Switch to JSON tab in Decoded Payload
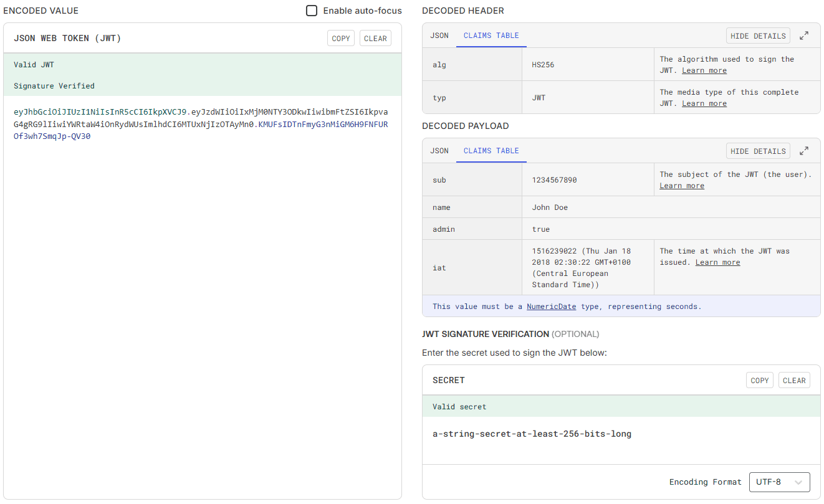This screenshot has height=504, width=824. [x=439, y=151]
